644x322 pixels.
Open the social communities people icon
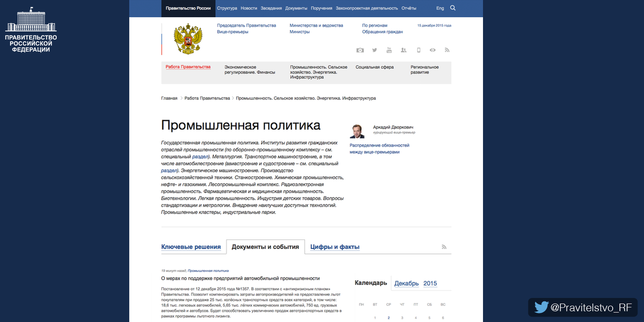[x=404, y=50]
